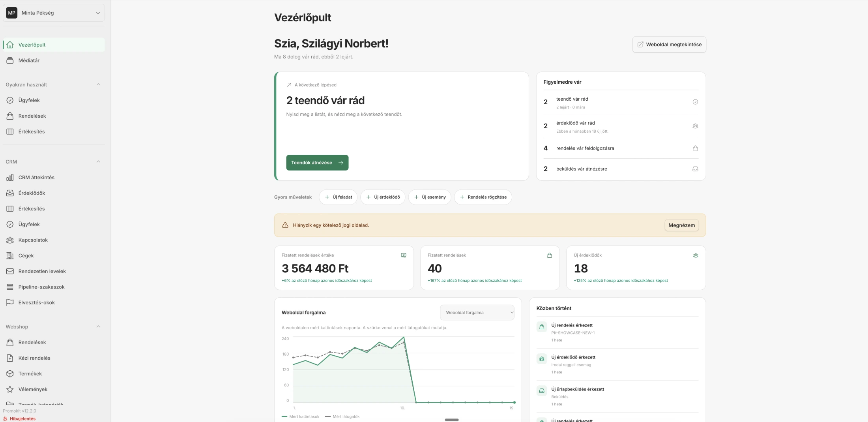The height and width of the screenshot is (422, 868).
Task: Open Ügyfelek under Gyakran használt
Action: click(54, 100)
